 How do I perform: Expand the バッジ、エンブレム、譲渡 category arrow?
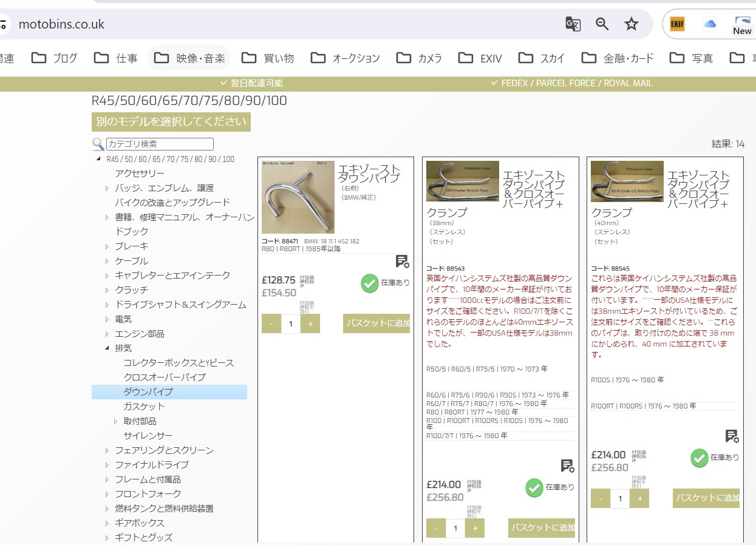click(107, 188)
